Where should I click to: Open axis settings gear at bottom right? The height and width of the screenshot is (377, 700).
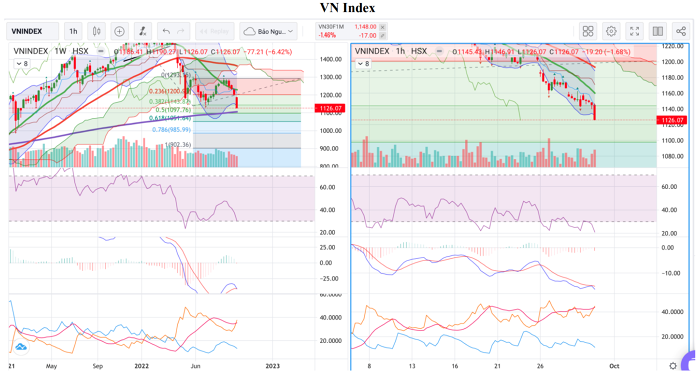point(673,366)
